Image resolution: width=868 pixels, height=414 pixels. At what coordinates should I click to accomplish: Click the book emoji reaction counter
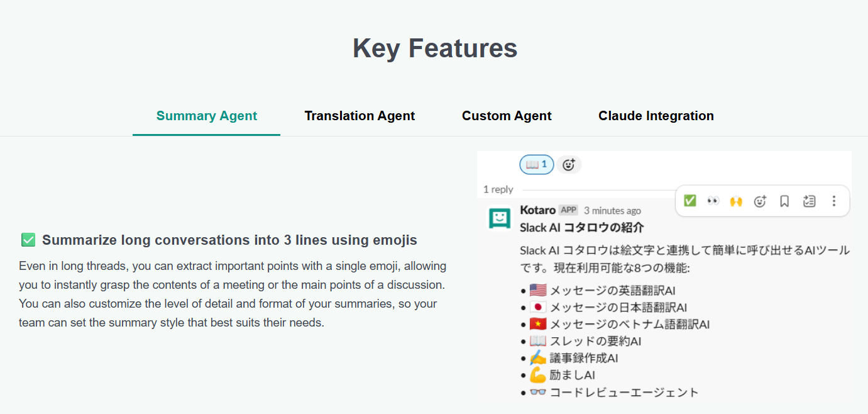(x=536, y=165)
